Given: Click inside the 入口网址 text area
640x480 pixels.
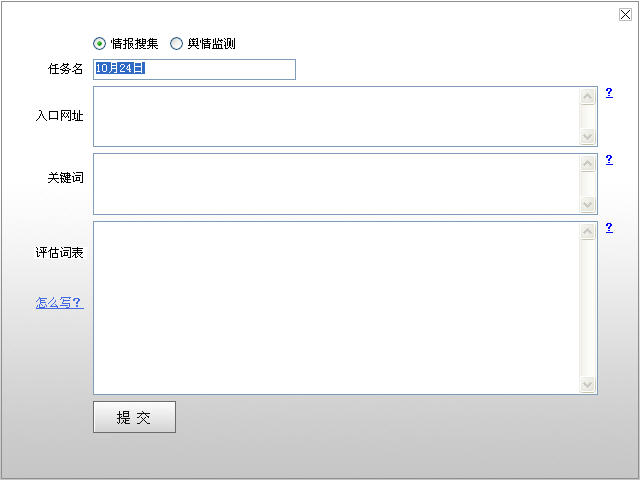Looking at the screenshot, I should [x=335, y=116].
